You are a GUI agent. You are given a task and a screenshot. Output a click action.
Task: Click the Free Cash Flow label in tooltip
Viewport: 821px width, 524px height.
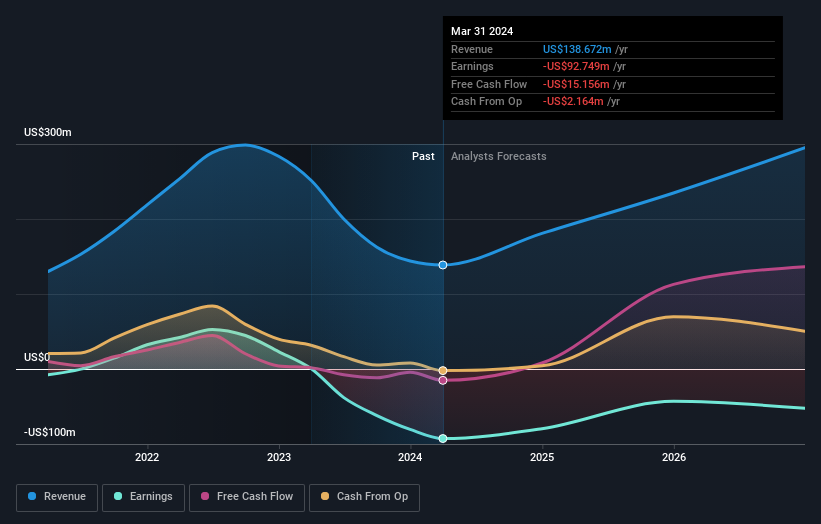point(489,84)
